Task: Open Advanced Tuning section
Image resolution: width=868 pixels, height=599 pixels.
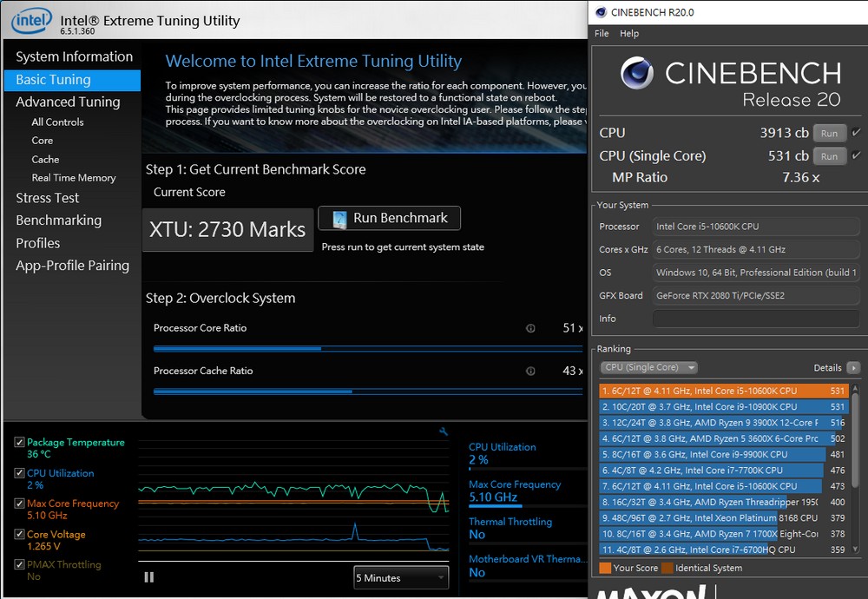Action: pos(68,102)
